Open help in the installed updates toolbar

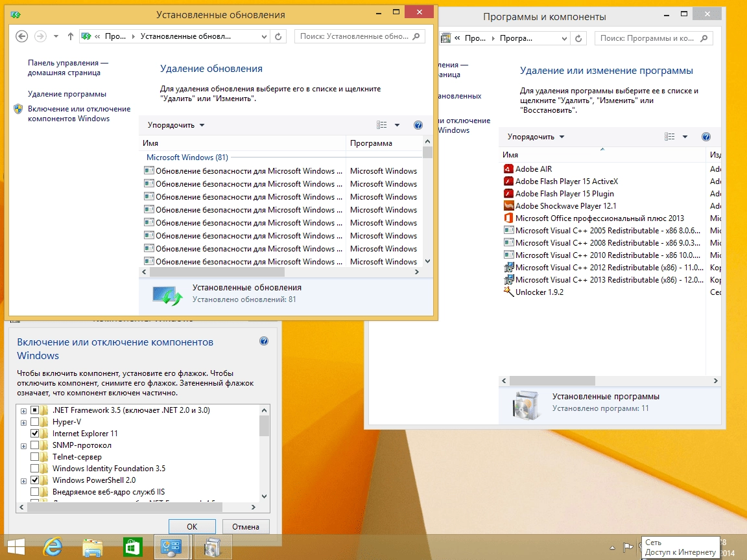pyautogui.click(x=418, y=125)
